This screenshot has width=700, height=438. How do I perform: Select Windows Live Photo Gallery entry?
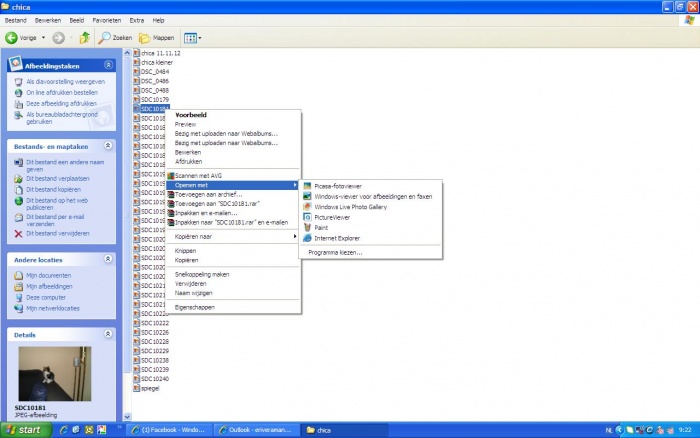[348, 206]
